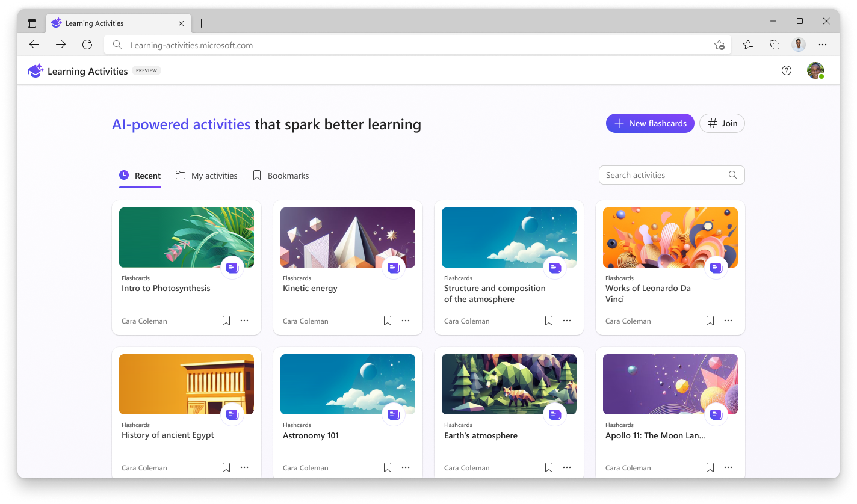
Task: Click the magnifier icon in the search field
Action: [x=733, y=175]
